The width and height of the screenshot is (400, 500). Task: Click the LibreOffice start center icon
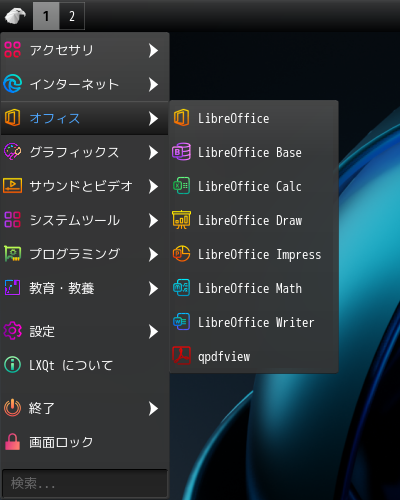(x=181, y=118)
